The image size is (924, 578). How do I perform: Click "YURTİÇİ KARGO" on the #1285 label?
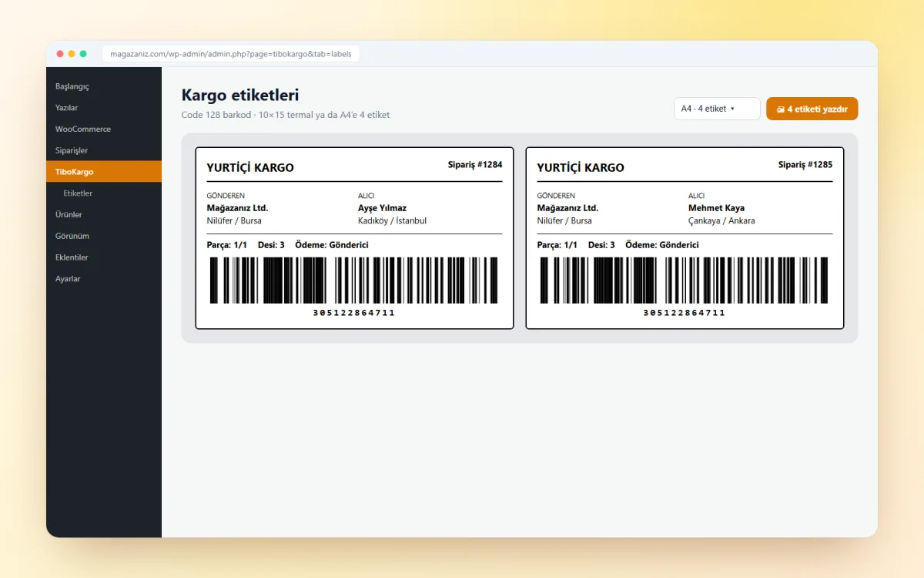[581, 168]
